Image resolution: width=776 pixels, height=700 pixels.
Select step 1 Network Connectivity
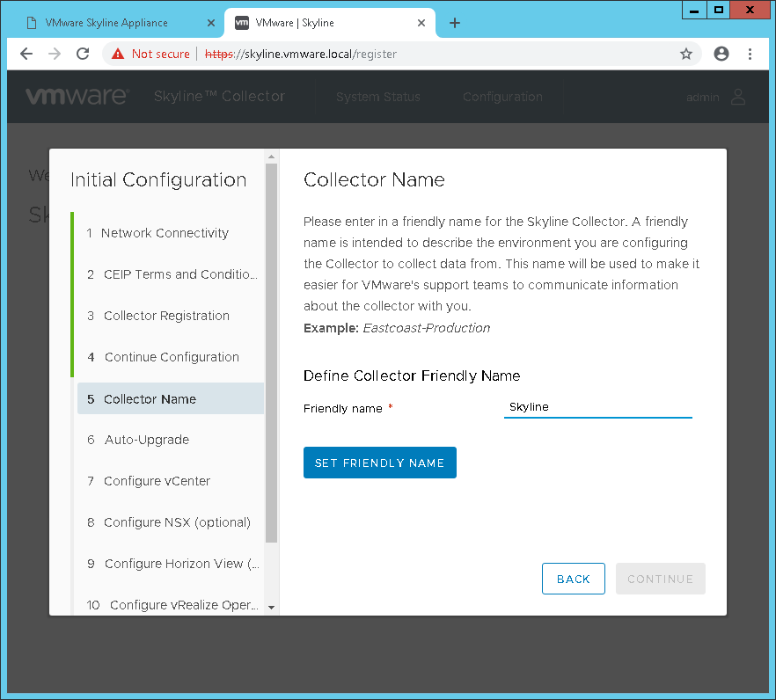point(170,233)
